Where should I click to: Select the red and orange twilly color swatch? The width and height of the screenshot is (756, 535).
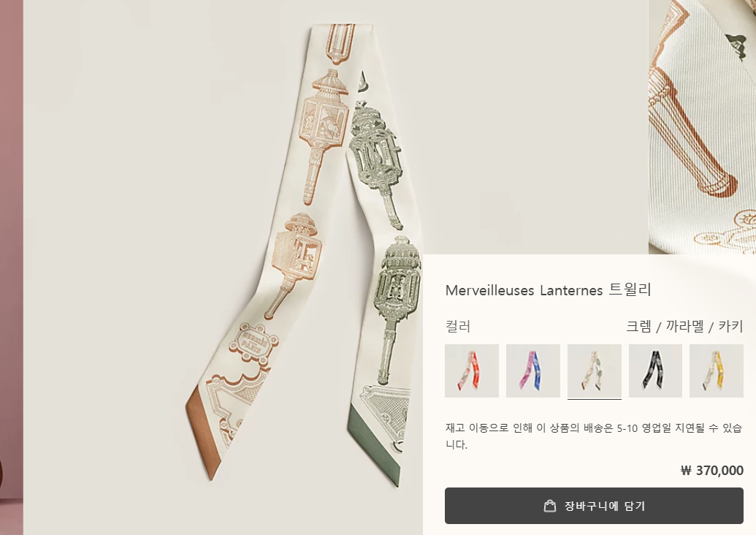[x=472, y=371]
